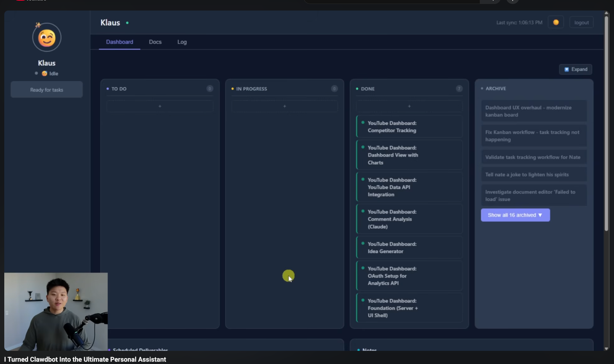Click the Klaus winking emoji avatar
614x364 pixels.
click(x=47, y=38)
